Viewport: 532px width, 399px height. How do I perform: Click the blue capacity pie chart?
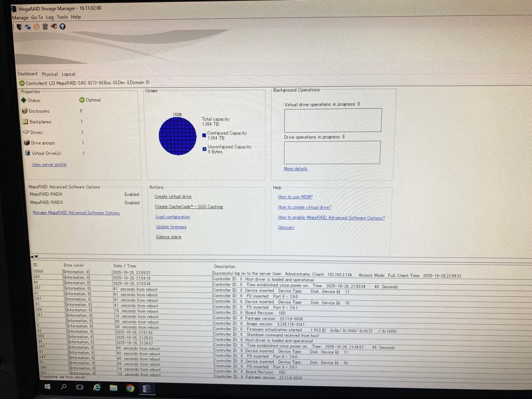(x=177, y=135)
